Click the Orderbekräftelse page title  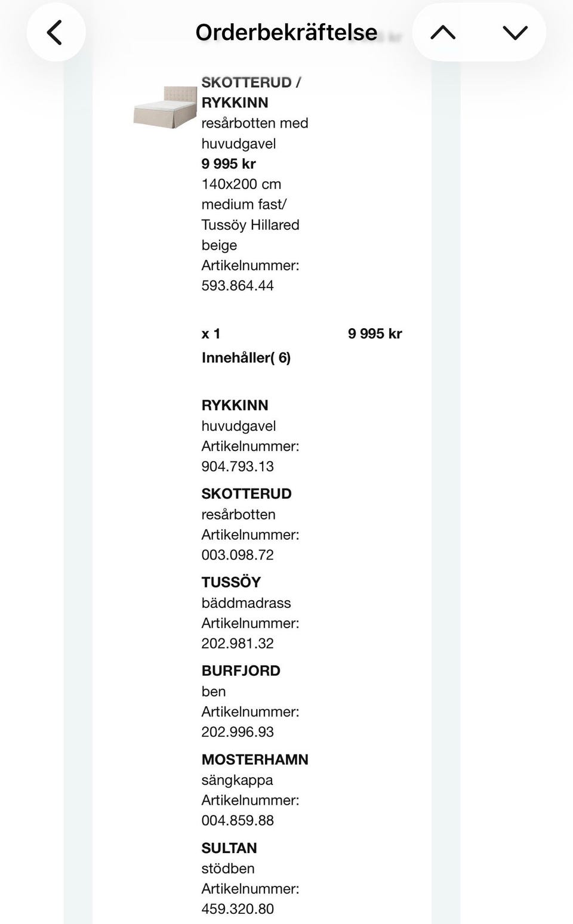click(286, 33)
